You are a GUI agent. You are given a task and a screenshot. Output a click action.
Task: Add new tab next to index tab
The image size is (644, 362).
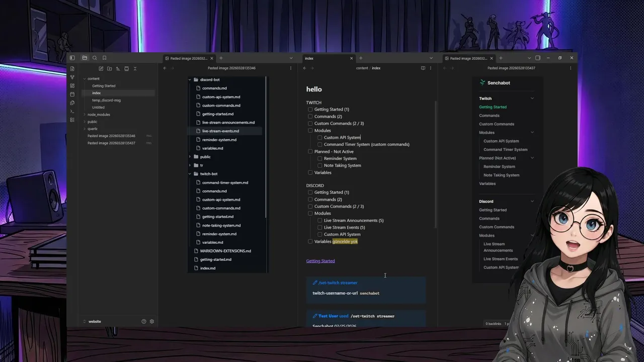point(361,58)
